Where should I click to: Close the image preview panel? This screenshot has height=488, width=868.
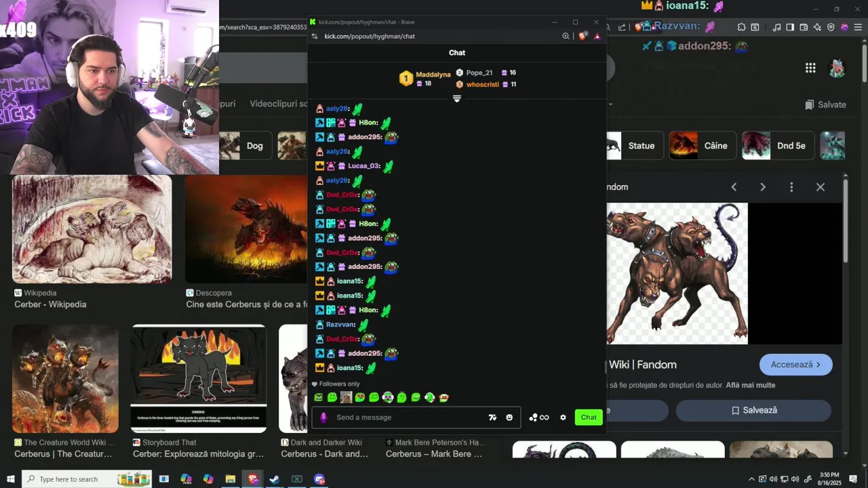point(821,187)
